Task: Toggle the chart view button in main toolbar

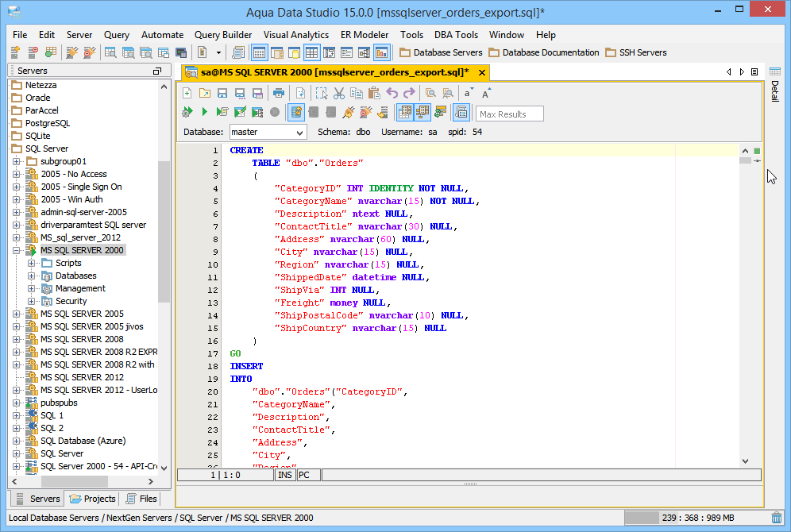Action: (x=381, y=52)
